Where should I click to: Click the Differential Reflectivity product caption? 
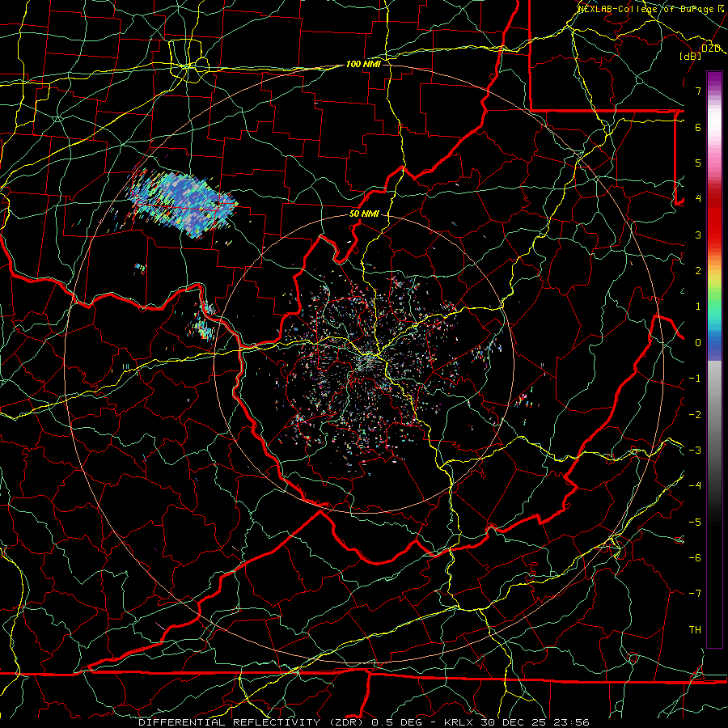click(364, 722)
